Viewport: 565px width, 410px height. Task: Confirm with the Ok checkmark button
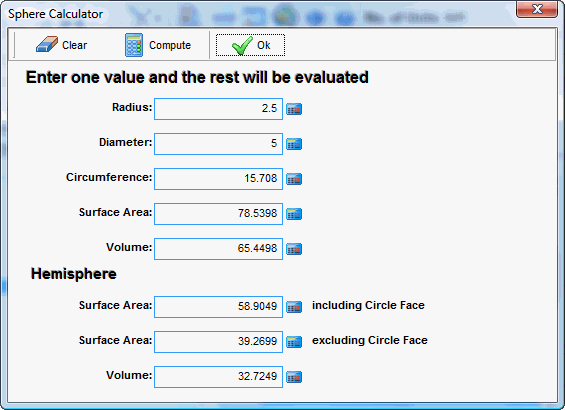click(250, 45)
